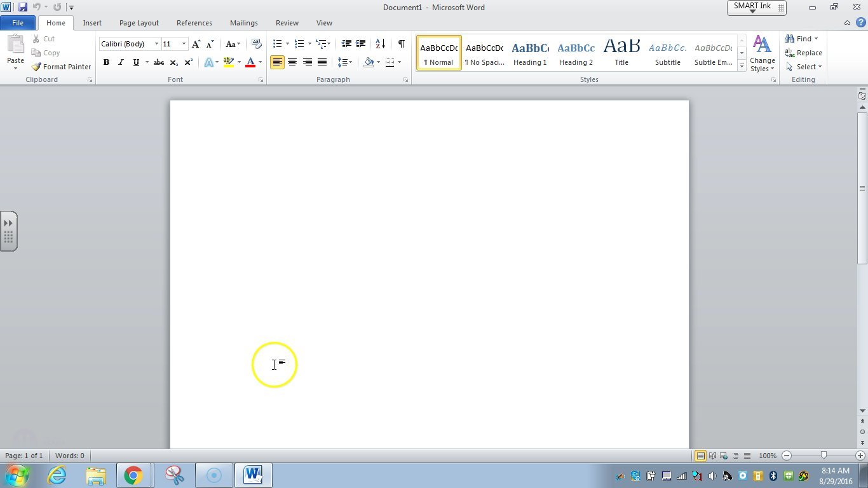Toggle strikethrough formatting
Screen dimensions: 868x488
(158, 62)
